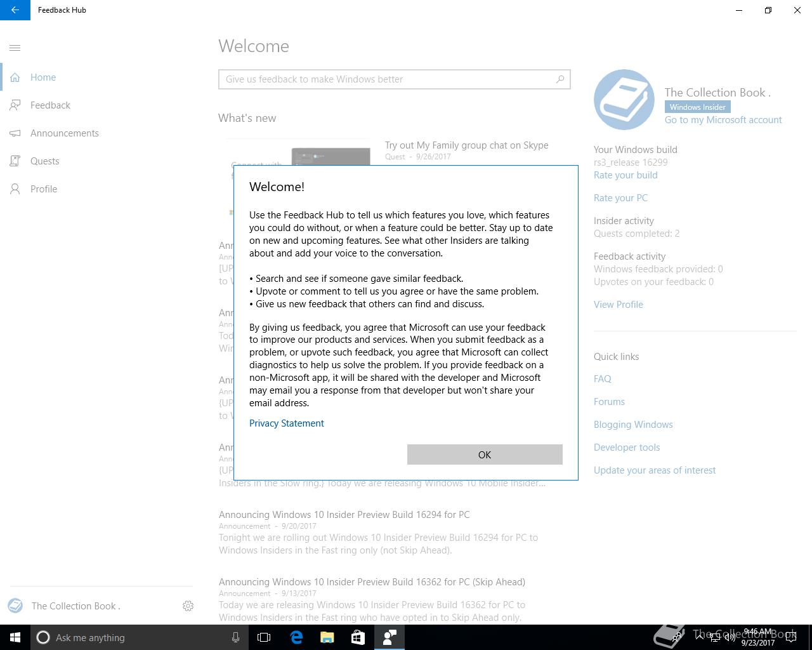Open Task View from the taskbar
Image resolution: width=812 pixels, height=650 pixels.
pos(264,637)
